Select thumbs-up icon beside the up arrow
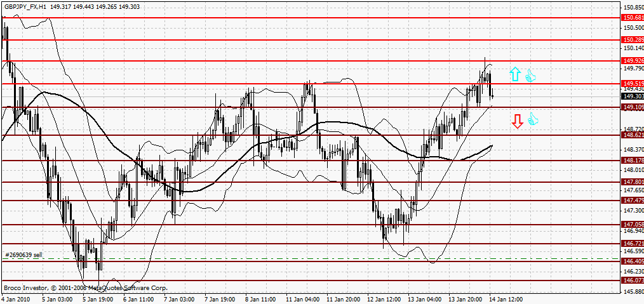Screen dimensions: 644x304 click(530, 76)
